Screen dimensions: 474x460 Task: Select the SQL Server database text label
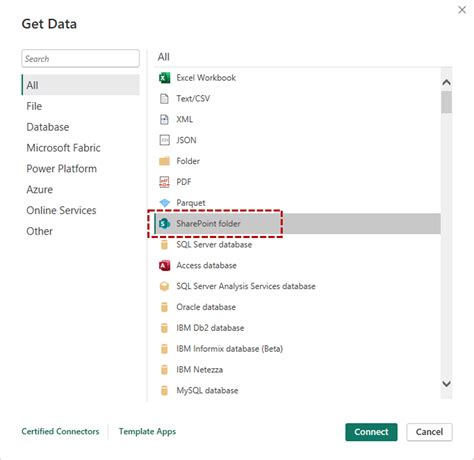point(214,245)
